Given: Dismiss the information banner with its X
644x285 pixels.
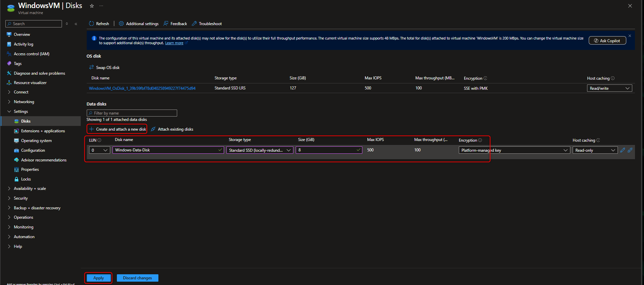Looking at the screenshot, I should point(630,36).
